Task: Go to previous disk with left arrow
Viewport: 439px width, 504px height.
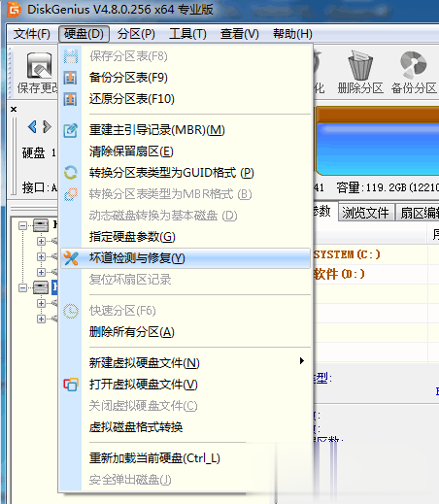Action: tap(32, 126)
